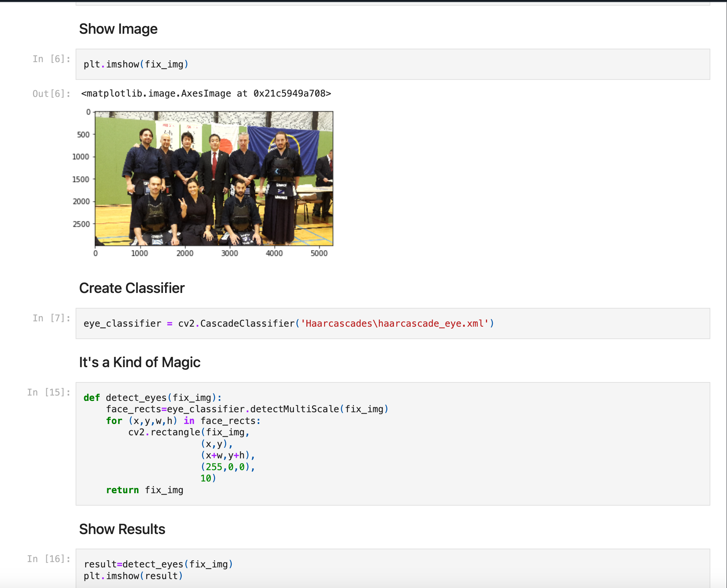Click the In [6] cell prompt
727x588 pixels.
(51, 59)
